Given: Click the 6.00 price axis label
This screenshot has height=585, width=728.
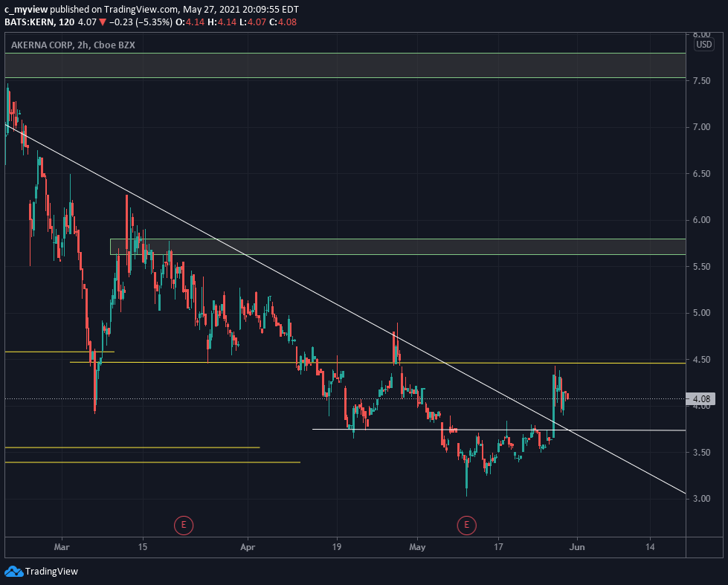Looking at the screenshot, I should point(701,220).
